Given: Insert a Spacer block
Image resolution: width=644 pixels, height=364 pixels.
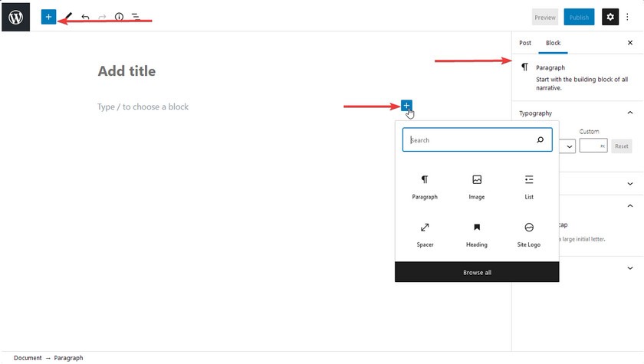Looking at the screenshot, I should [425, 235].
